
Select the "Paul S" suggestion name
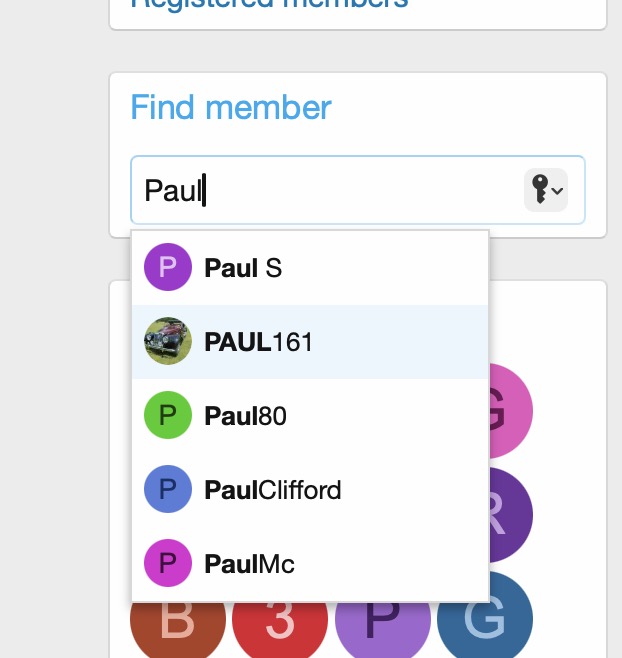tap(243, 268)
